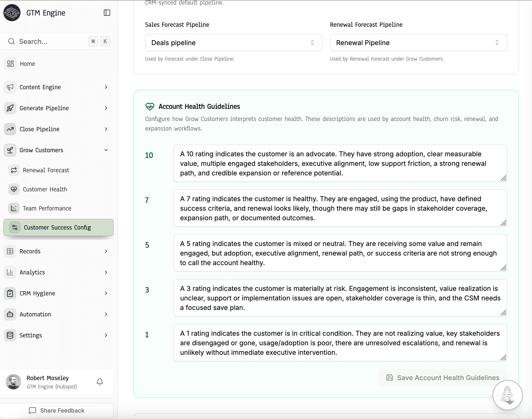Screen dimensions: 532x419
Task: Collapse the sidebar with the panel icon
Action: click(107, 13)
